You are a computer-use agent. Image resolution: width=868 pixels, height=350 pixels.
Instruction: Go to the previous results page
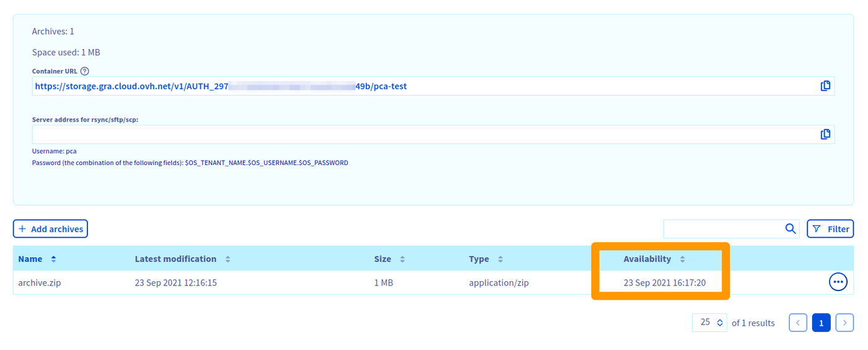[x=798, y=323]
